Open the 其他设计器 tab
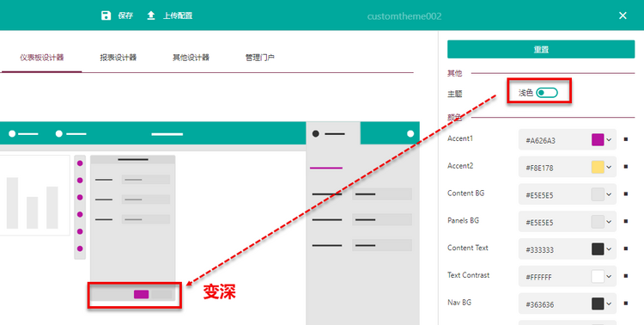This screenshot has width=644, height=325. (x=191, y=58)
